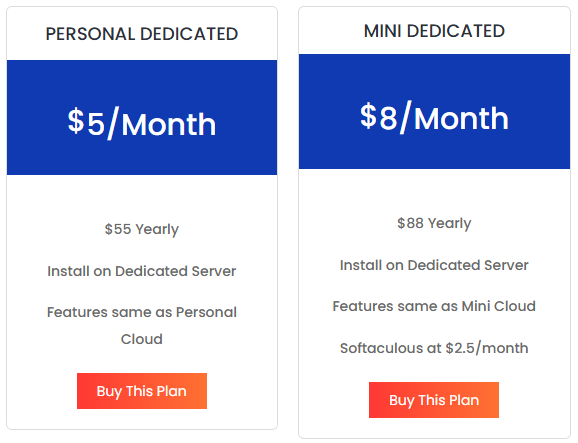The width and height of the screenshot is (578, 443).
Task: Select the Personal Dedicated plan title
Action: tap(142, 34)
